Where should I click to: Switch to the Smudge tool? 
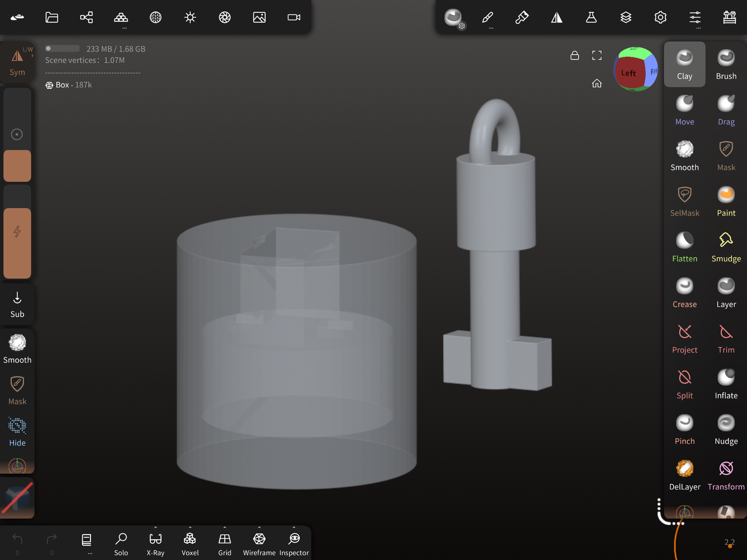click(726, 246)
